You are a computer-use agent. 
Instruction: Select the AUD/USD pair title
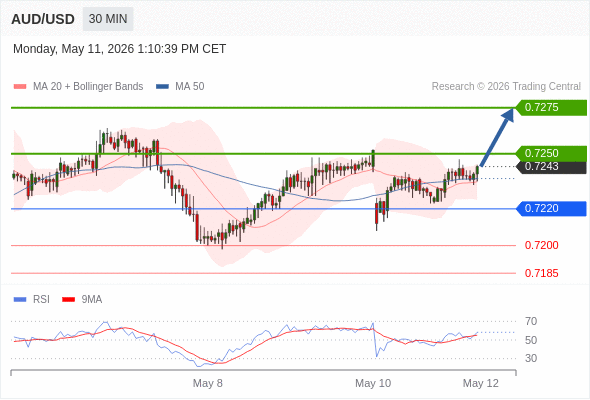point(43,19)
